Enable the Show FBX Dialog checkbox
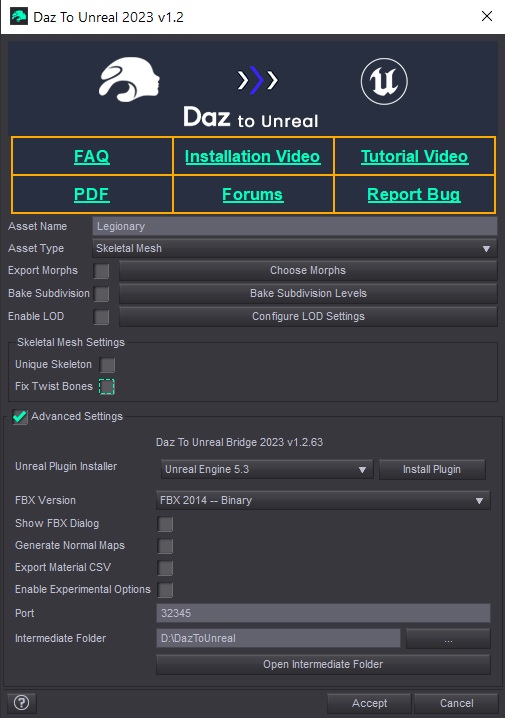 [165, 524]
